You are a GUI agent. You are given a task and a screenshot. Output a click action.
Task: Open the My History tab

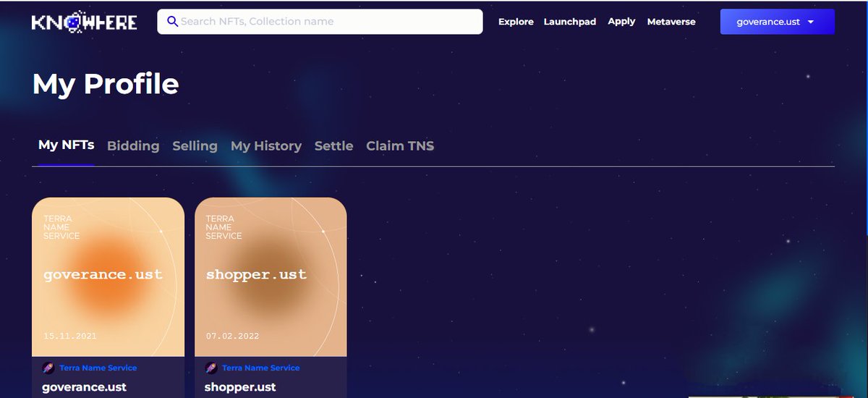(x=266, y=145)
